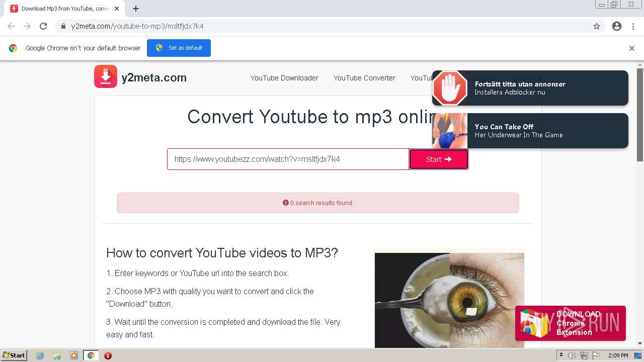Open the 'Fortsätt titta utan annonser' notification
The image size is (644, 362).
pos(530,88)
